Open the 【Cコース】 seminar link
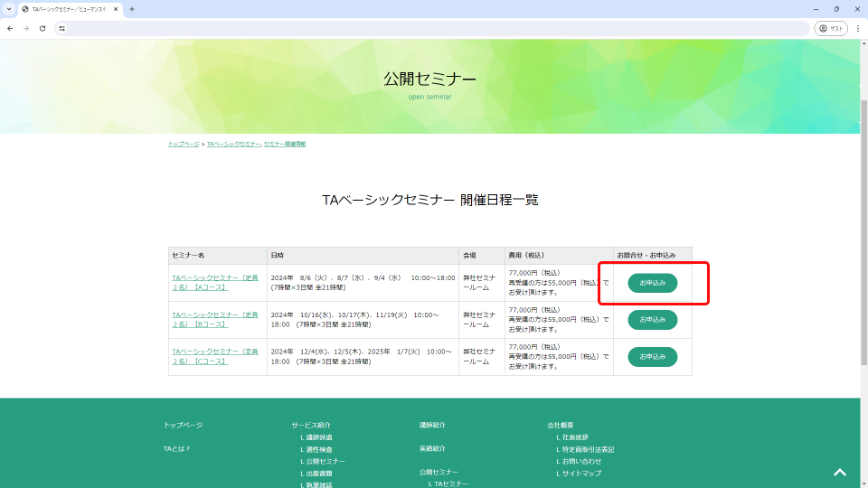868x488 pixels. pyautogui.click(x=215, y=356)
